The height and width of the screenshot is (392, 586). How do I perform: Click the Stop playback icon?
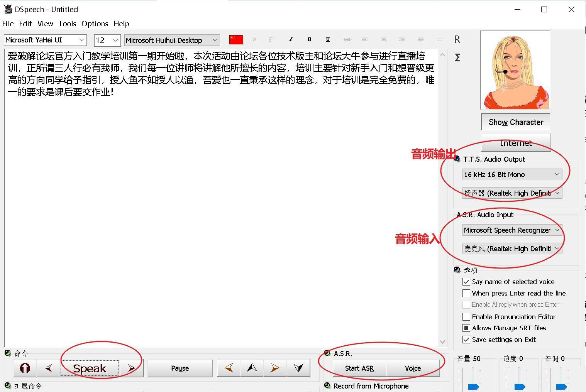(x=24, y=368)
